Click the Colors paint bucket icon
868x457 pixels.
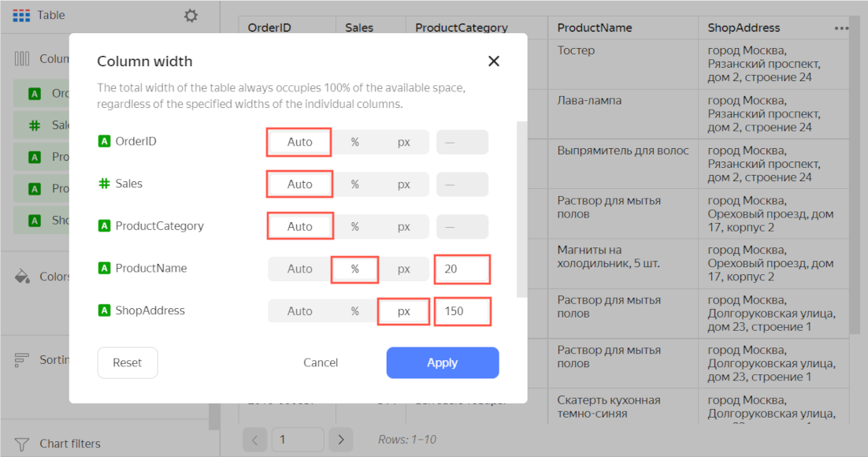22,277
